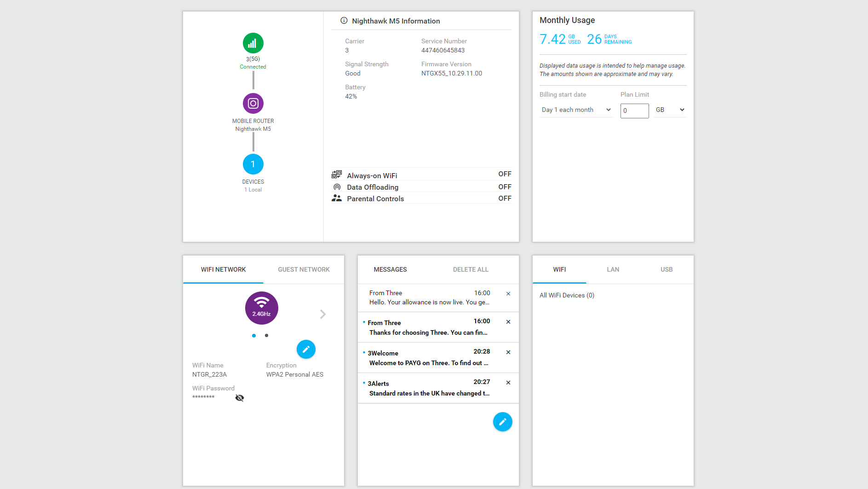Toggle Data Offloading OFF status
868x489 pixels.
pos(505,187)
